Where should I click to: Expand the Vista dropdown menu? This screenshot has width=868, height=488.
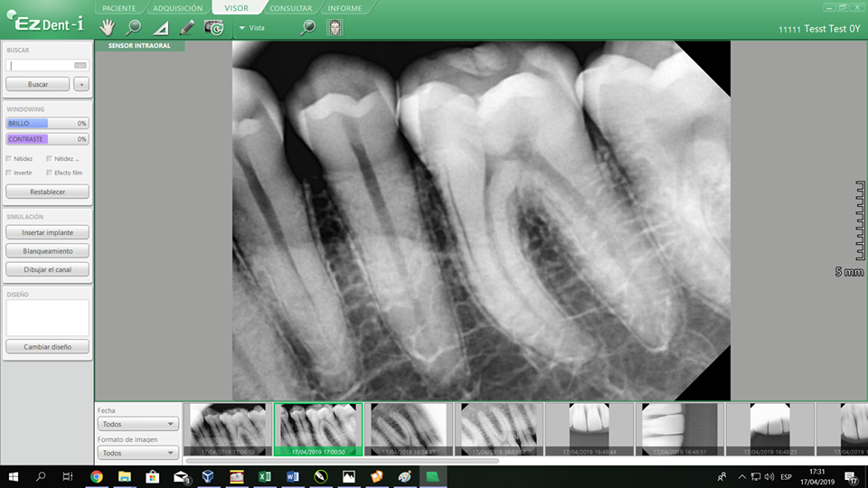tap(242, 28)
